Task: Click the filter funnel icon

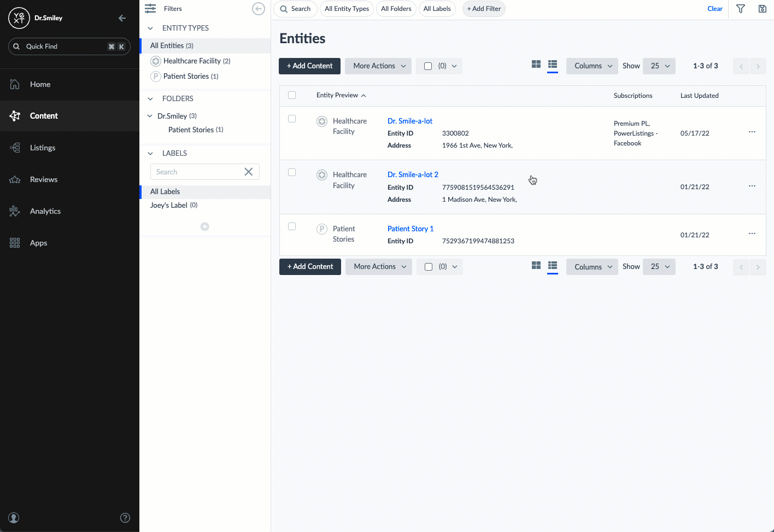Action: click(x=741, y=9)
